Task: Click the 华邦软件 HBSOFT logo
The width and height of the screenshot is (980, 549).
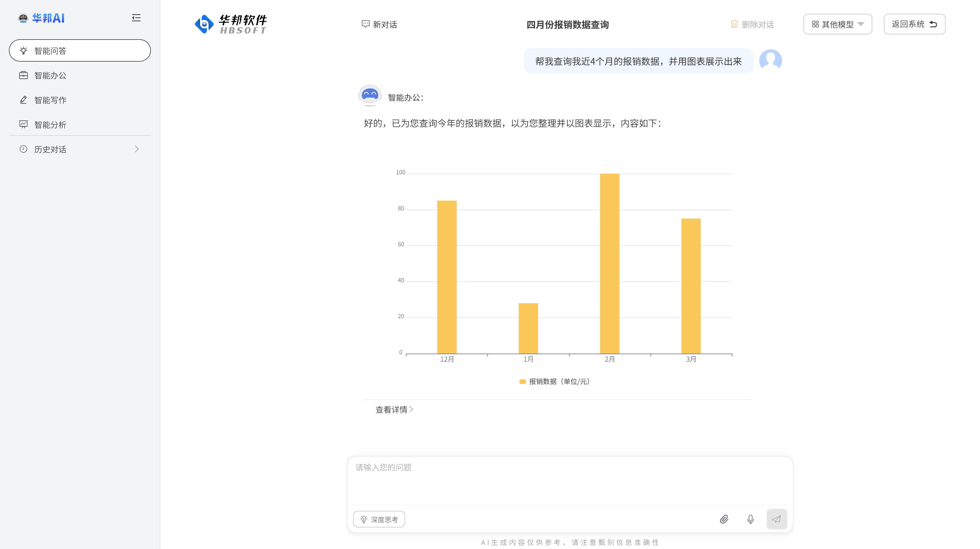Action: [x=231, y=24]
